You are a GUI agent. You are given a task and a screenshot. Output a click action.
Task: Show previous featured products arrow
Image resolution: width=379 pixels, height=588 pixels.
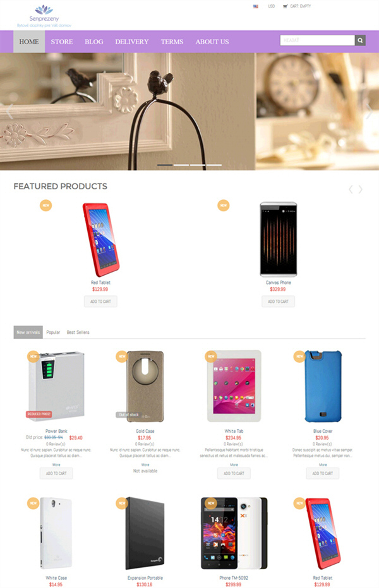coord(351,189)
